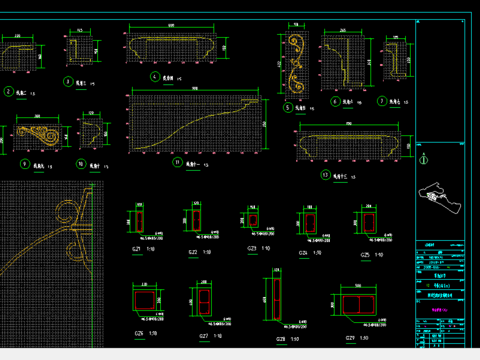Click the circled number 2 detail marker
The width and height of the screenshot is (480, 360).
[x=9, y=92]
